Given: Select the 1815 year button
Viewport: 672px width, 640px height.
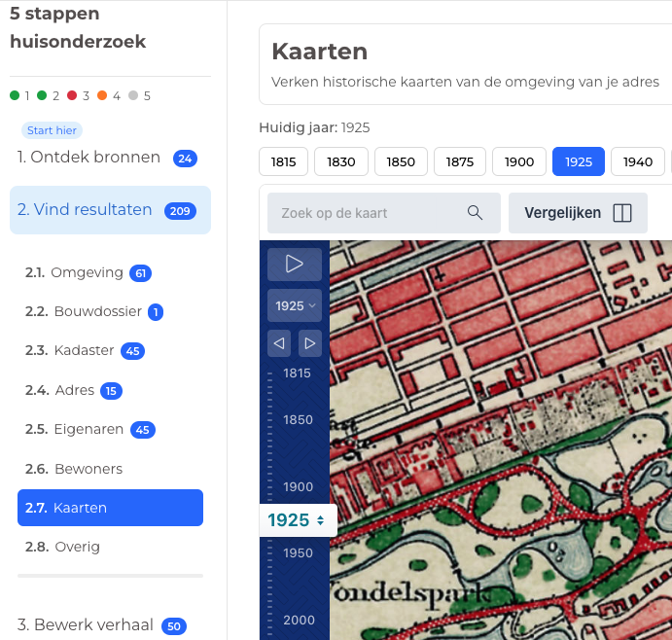Looking at the screenshot, I should [284, 161].
